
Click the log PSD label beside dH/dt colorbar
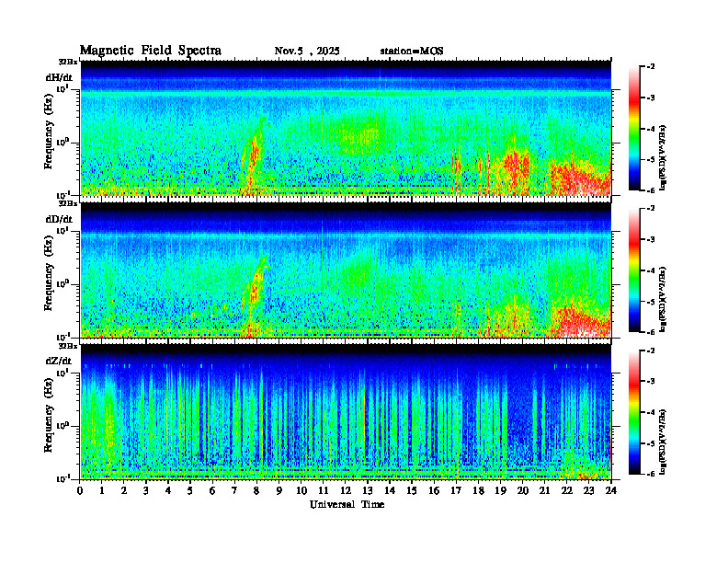[x=664, y=157]
